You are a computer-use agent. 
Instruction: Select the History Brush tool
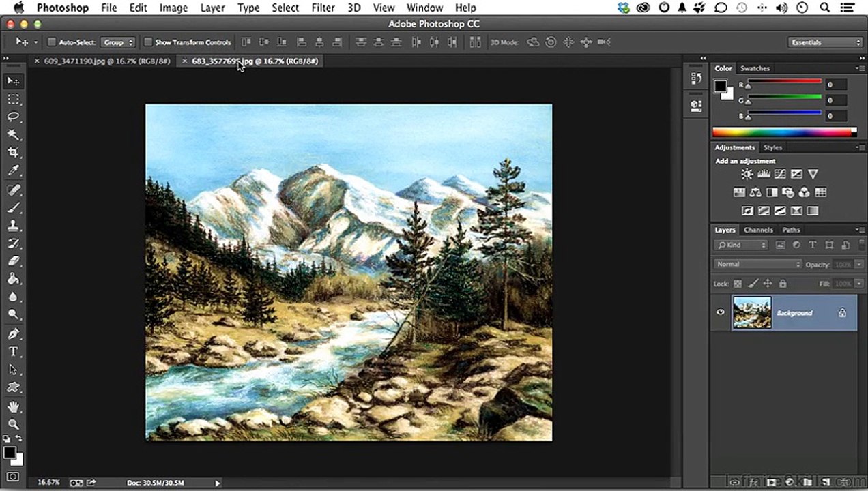coord(13,243)
